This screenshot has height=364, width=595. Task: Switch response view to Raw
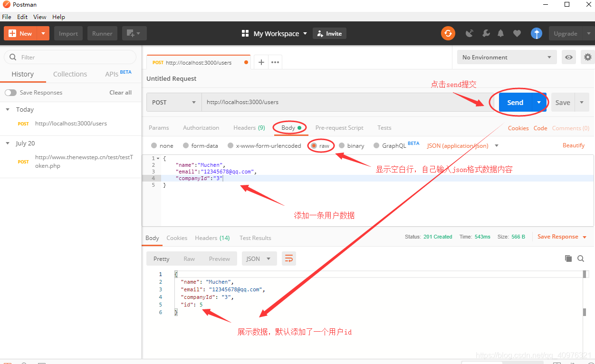(189, 259)
